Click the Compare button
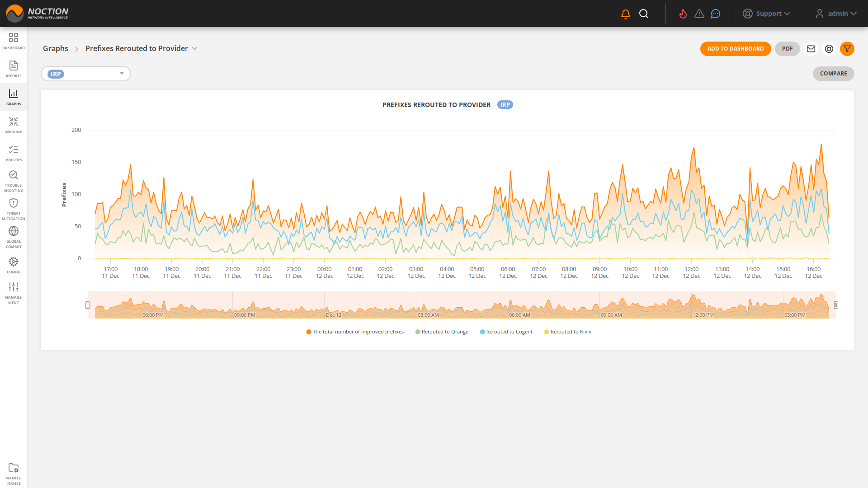Screen dimensions: 868x488 [x=833, y=74]
